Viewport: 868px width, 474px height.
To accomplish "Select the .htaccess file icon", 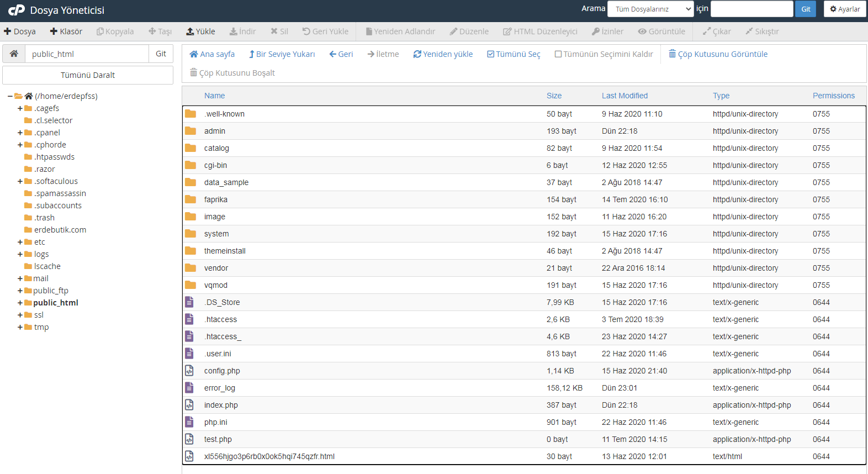I will tap(189, 319).
